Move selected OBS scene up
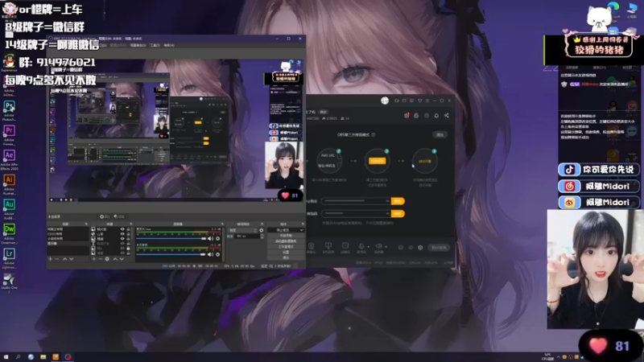644x362 pixels. 64,259
